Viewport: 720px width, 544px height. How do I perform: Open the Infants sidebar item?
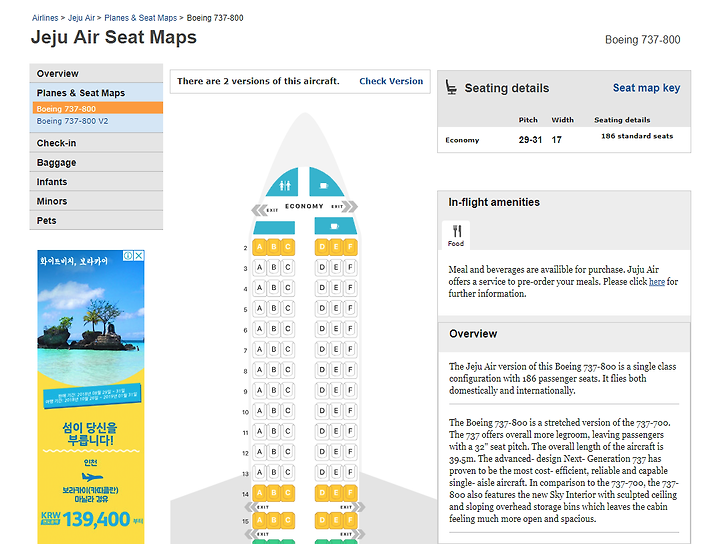point(96,182)
